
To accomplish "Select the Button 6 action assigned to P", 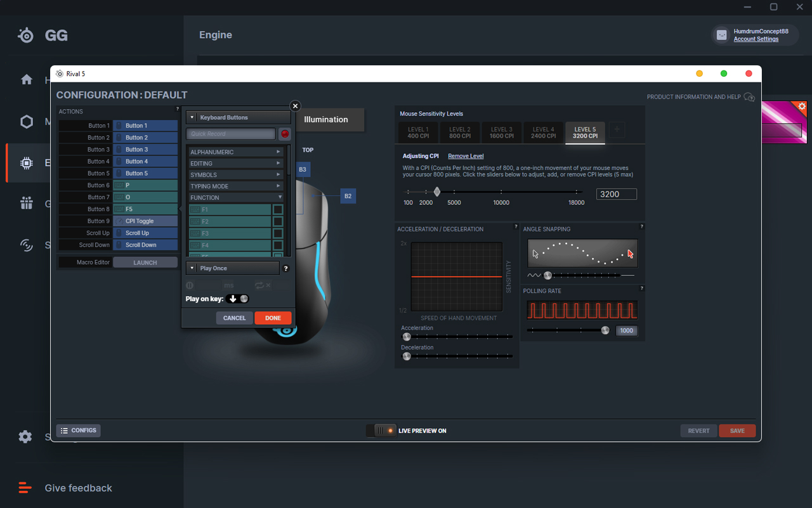I will point(145,185).
